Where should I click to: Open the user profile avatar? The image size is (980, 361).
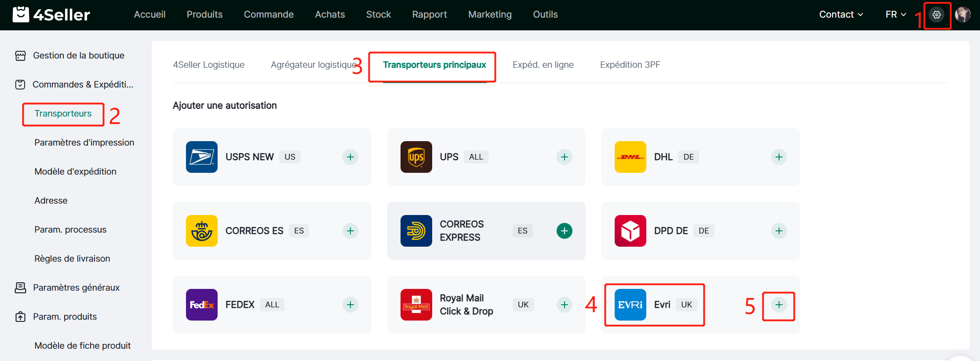point(962,15)
